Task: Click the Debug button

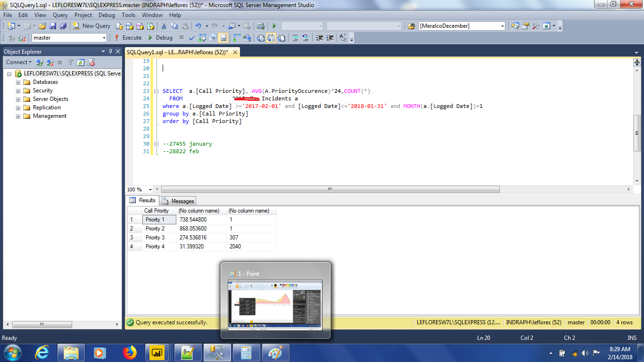Action: (160, 38)
